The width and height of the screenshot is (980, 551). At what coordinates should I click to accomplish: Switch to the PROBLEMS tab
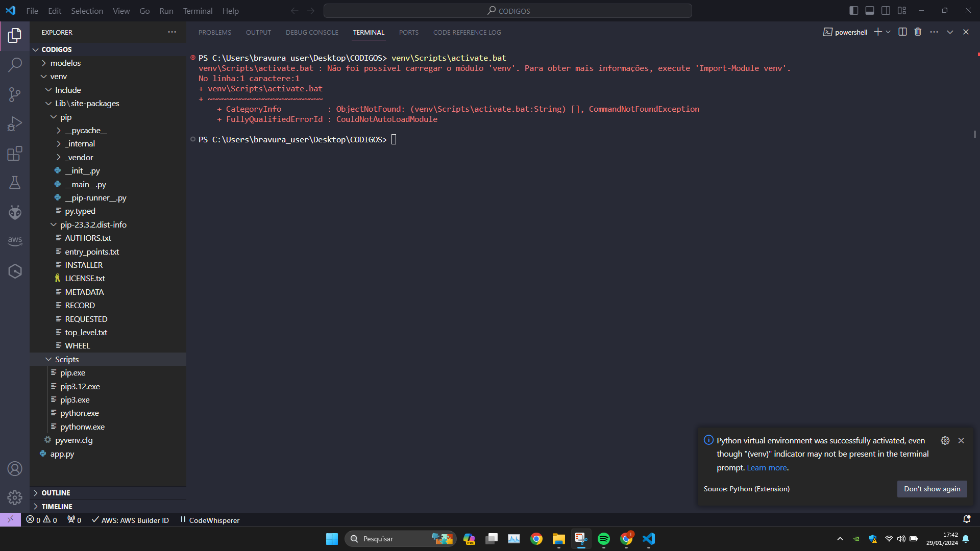[215, 32]
